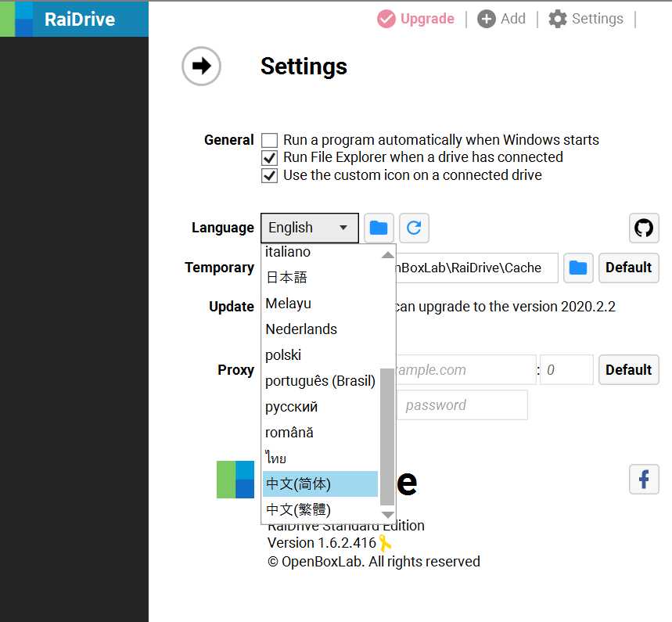Enable Run a program automatically when Windows starts

pos(270,140)
